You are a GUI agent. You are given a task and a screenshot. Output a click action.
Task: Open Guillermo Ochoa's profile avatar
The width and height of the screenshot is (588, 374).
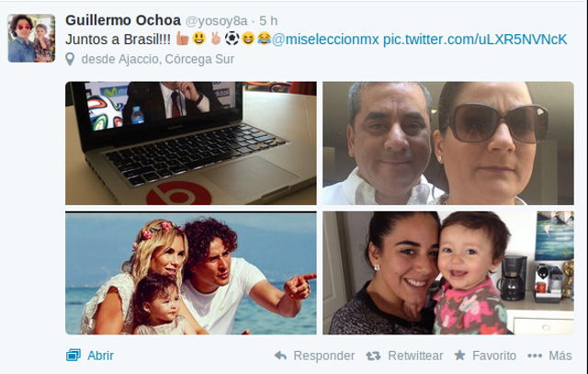[x=31, y=38]
